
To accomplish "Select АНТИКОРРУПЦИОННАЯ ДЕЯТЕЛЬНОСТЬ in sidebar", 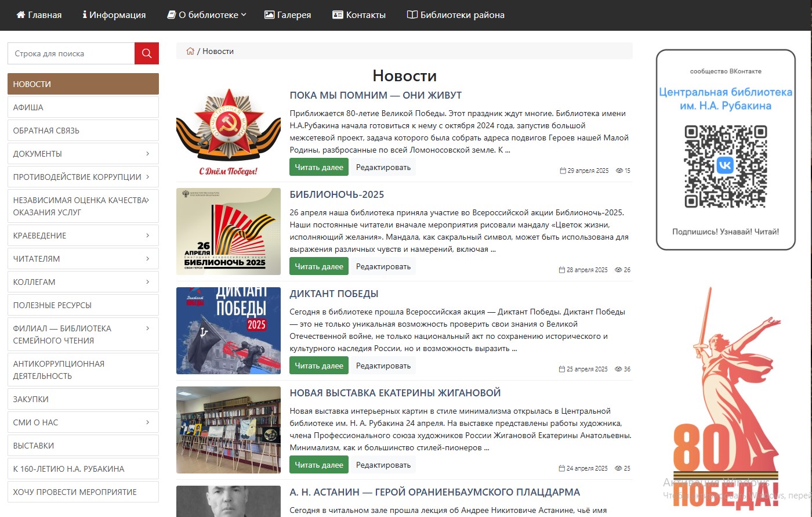I will 83,370.
